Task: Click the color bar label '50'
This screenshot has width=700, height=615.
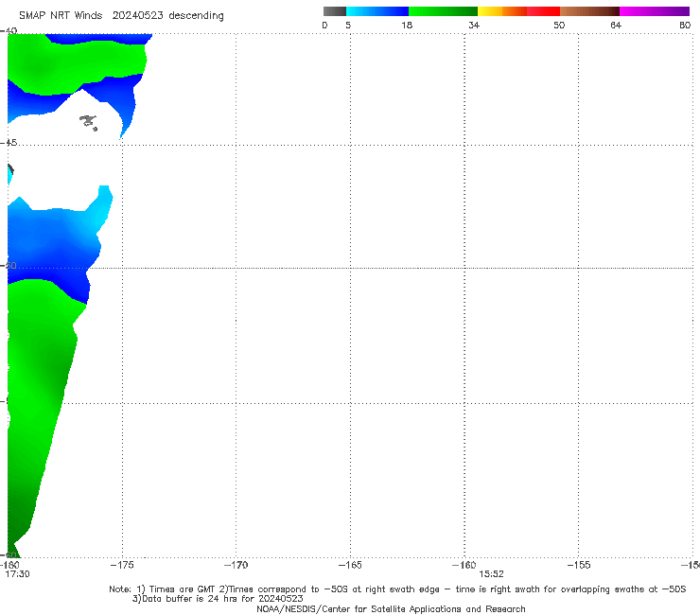Action: (559, 25)
